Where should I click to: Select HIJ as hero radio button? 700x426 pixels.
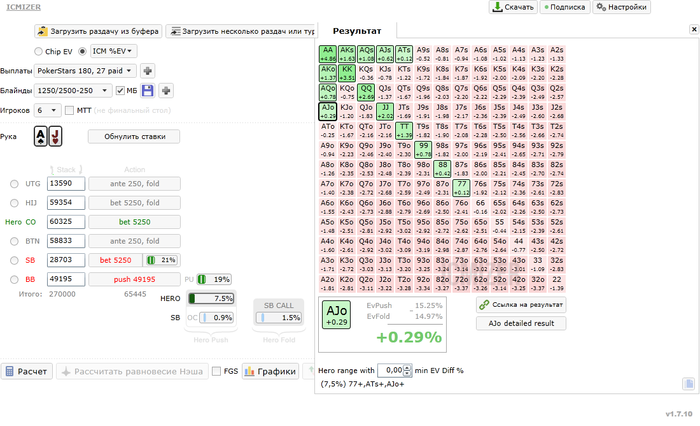(14, 203)
